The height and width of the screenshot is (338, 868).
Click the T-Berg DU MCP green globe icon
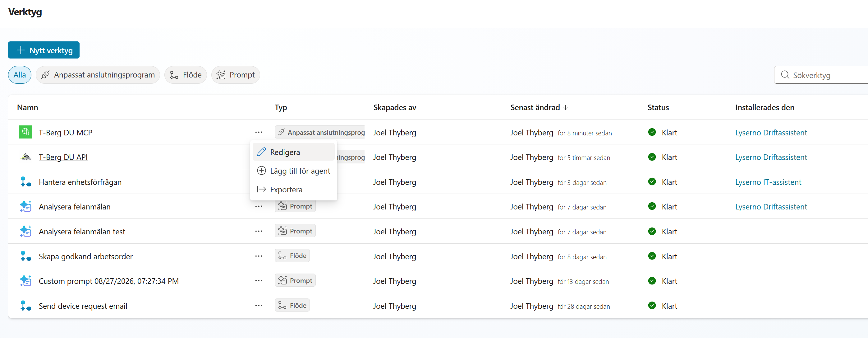(25, 132)
